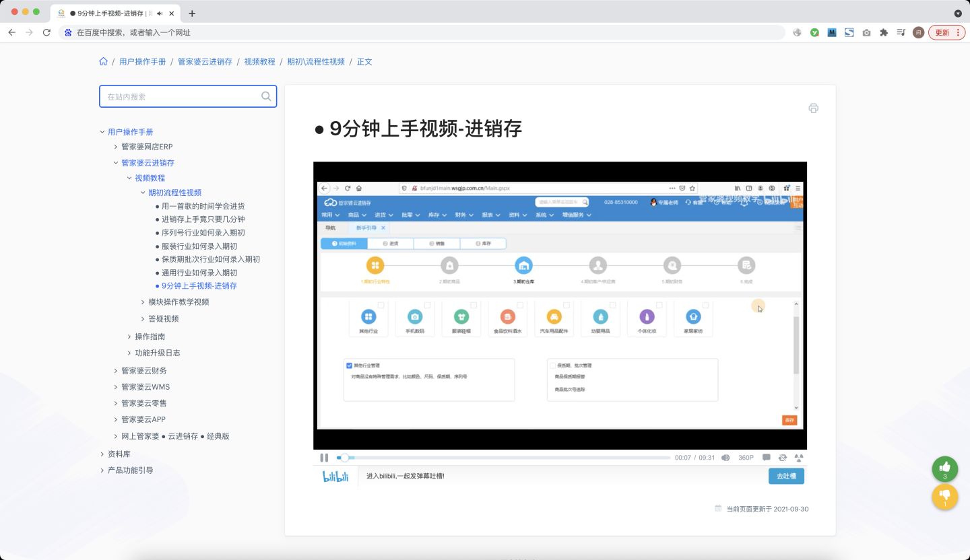Expand the 资料库 tree node

tap(102, 454)
